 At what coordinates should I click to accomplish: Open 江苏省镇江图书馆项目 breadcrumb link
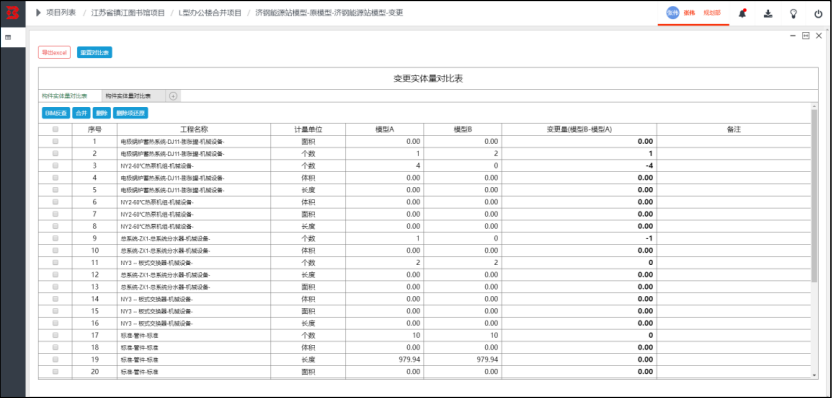[128, 13]
